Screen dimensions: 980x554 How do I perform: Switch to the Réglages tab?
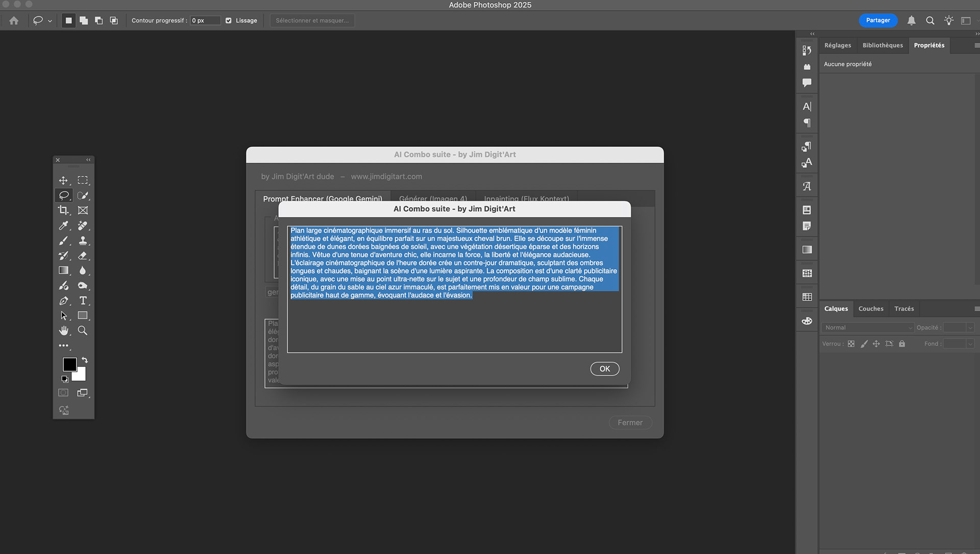click(x=838, y=45)
